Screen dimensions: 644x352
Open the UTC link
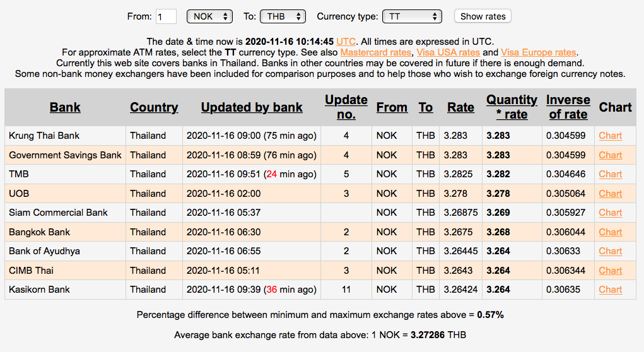pos(346,42)
